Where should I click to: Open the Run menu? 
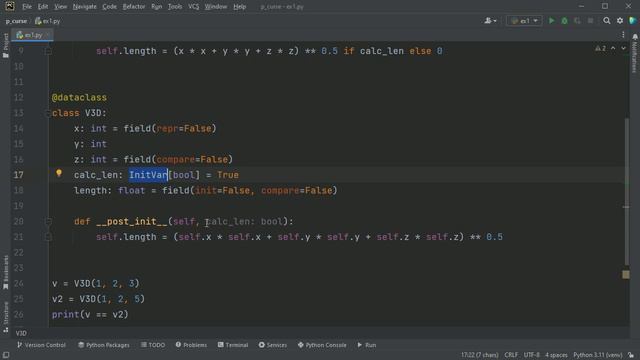(x=156, y=7)
